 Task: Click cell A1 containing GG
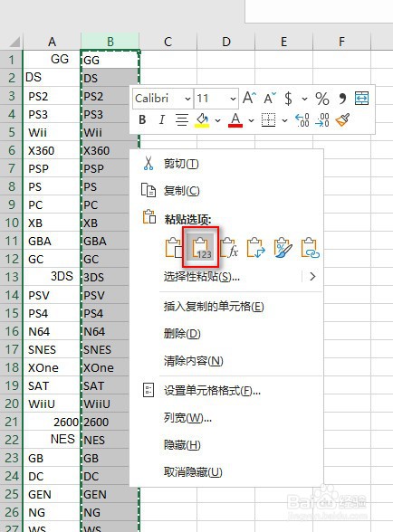52,60
